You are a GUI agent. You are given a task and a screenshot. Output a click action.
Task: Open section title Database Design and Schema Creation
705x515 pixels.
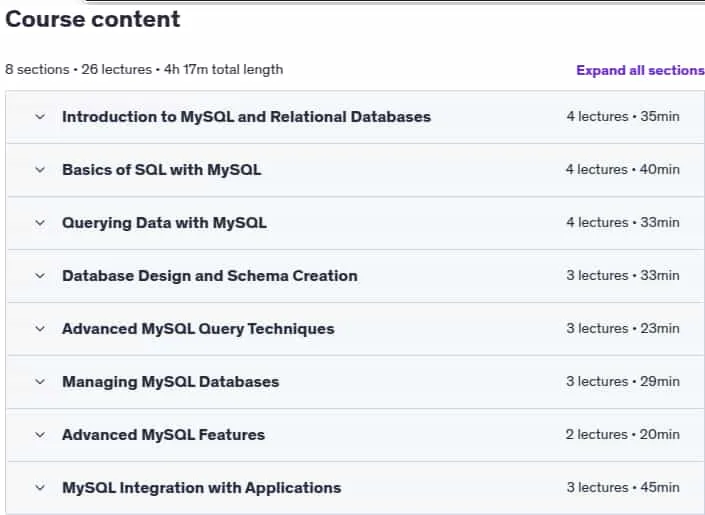(x=210, y=276)
